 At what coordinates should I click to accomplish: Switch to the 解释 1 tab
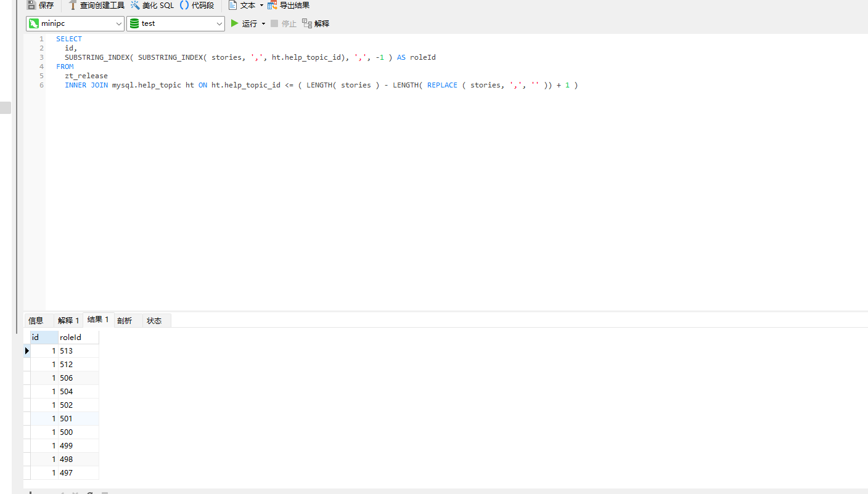tap(68, 320)
